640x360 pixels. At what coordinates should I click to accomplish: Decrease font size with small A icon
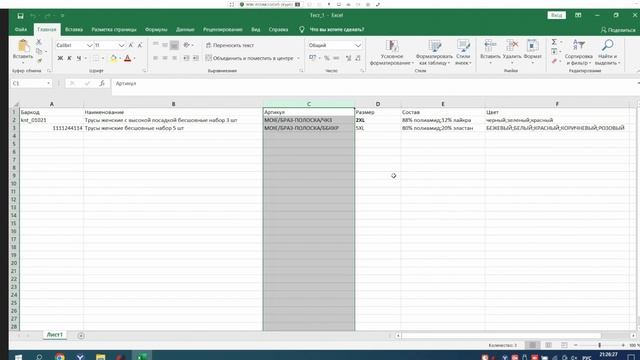tap(140, 45)
